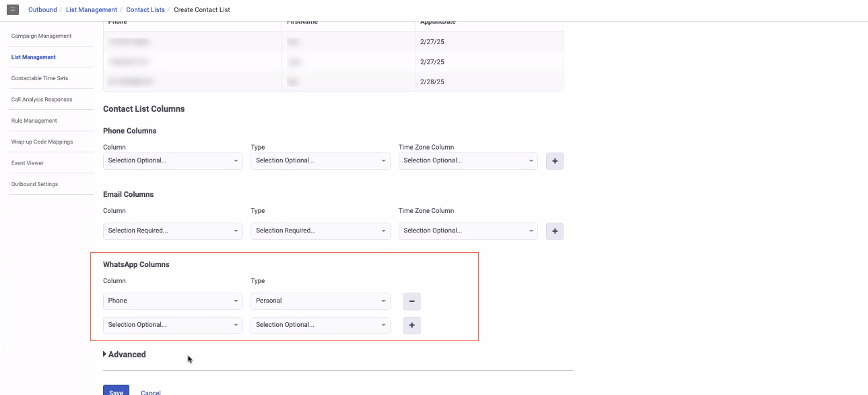Open Email Columns Type dropdown
Image resolution: width=868 pixels, height=395 pixels.
[320, 231]
